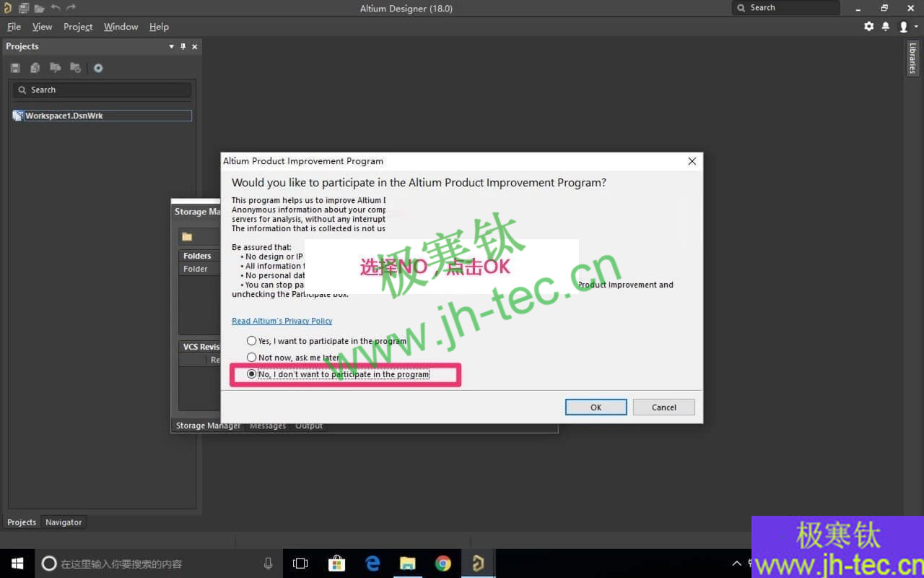Open Google Chrome from the taskbar
The image size is (924, 578).
tap(443, 564)
